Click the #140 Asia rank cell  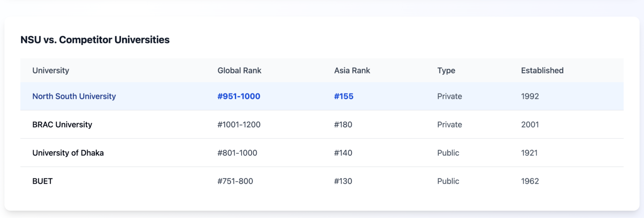pos(343,153)
